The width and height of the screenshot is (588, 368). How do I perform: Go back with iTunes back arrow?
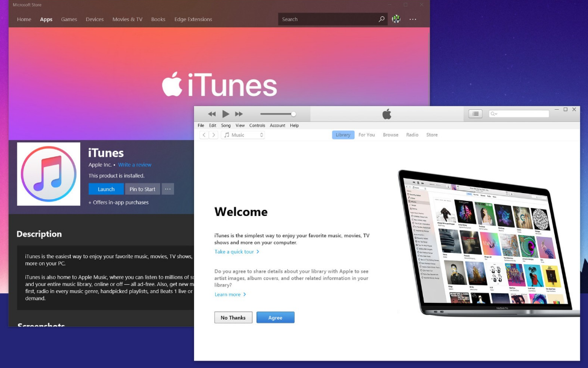click(x=204, y=135)
